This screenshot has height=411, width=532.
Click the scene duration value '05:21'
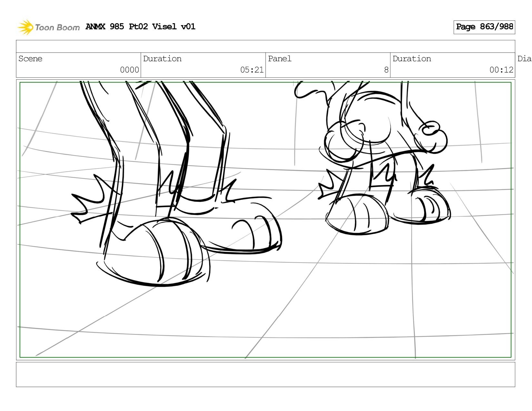252,70
